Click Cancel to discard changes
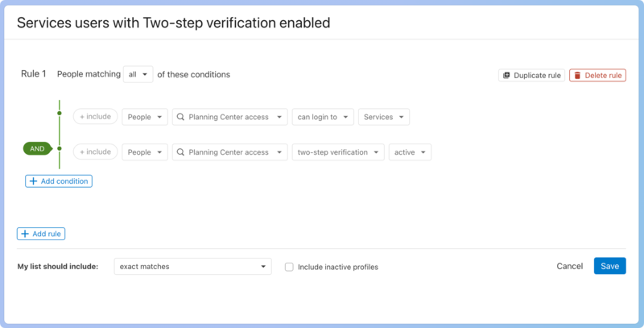The height and width of the screenshot is (328, 644). pos(569,266)
